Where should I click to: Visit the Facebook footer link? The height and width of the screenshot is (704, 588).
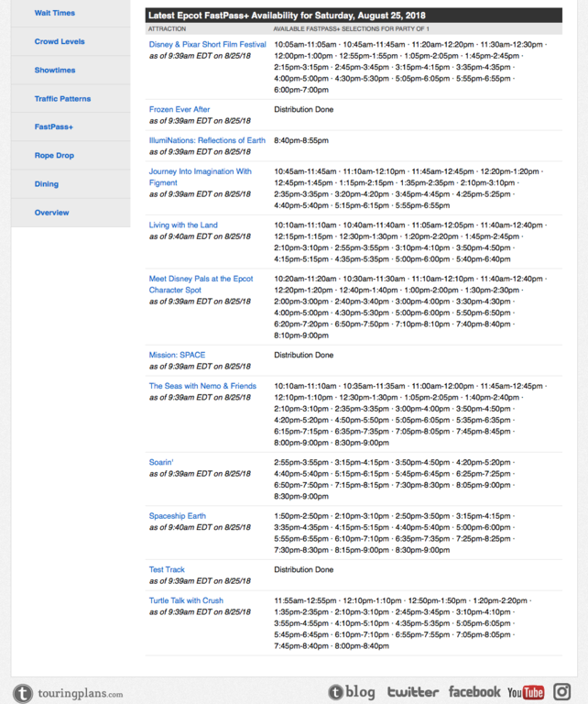[x=474, y=692]
